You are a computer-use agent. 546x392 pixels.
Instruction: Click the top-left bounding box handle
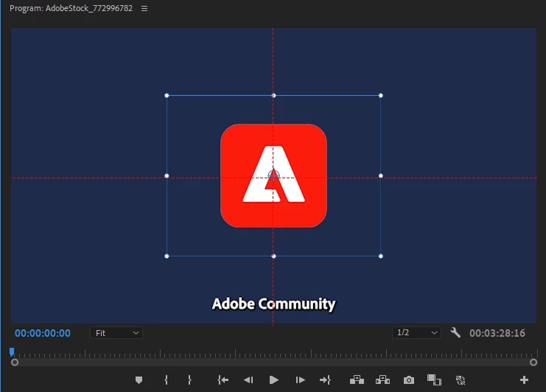tap(167, 95)
